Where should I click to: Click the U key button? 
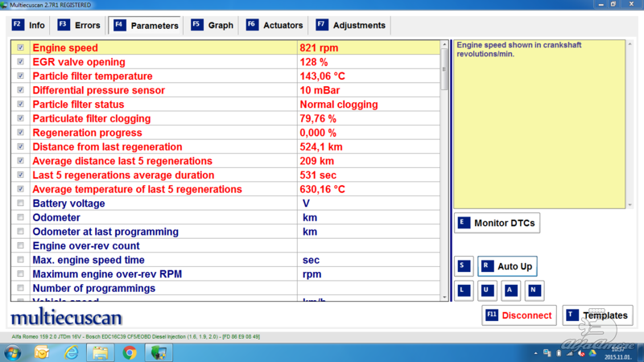[x=487, y=290]
